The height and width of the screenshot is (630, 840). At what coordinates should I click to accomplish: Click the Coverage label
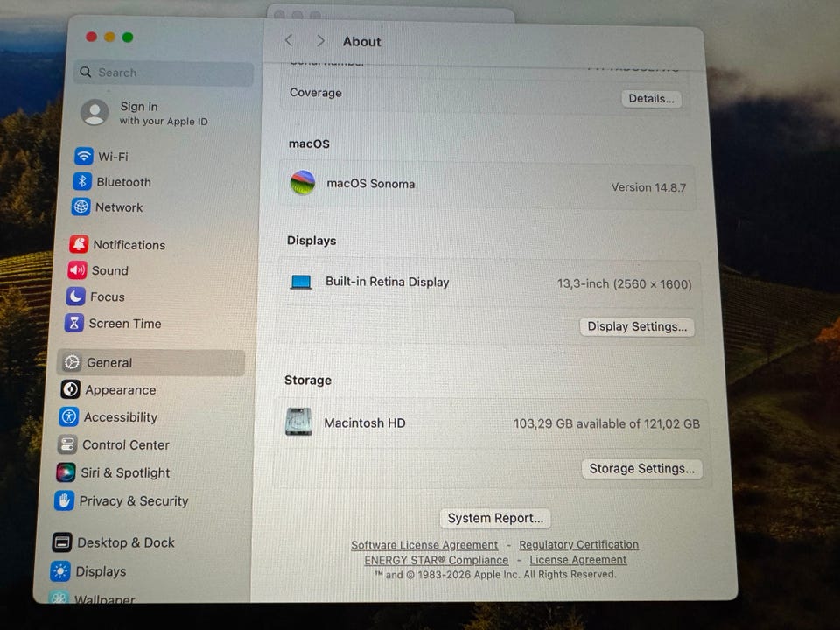click(x=316, y=93)
